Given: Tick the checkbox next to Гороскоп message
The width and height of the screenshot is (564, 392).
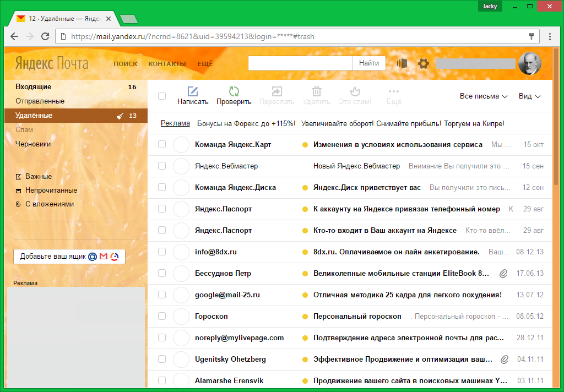Looking at the screenshot, I should [x=162, y=316].
